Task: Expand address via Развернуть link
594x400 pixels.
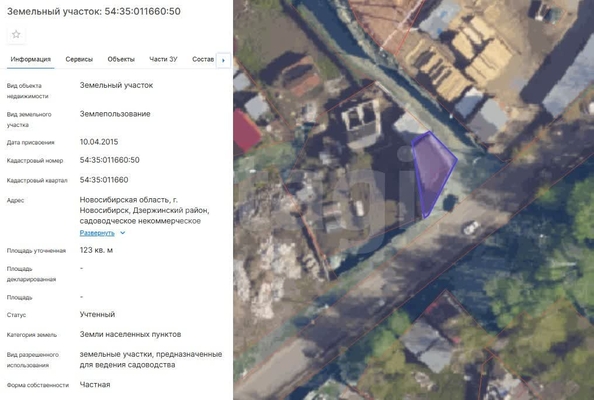Action: point(97,233)
